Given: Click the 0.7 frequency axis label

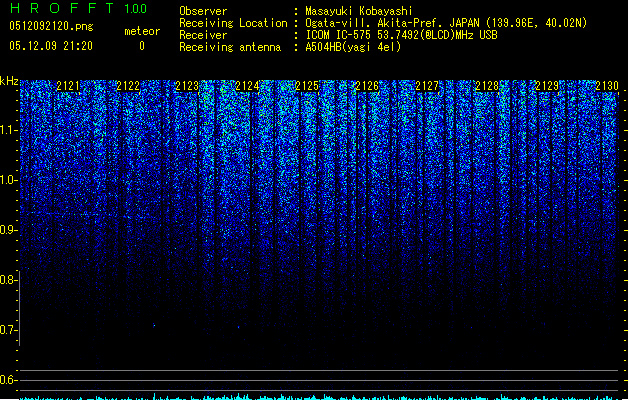Looking at the screenshot, I should pos(9,330).
